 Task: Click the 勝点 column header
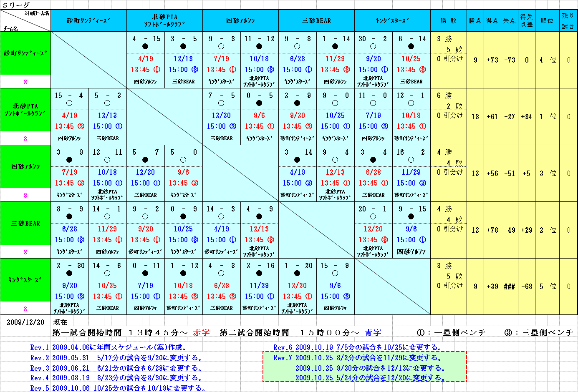click(x=475, y=20)
